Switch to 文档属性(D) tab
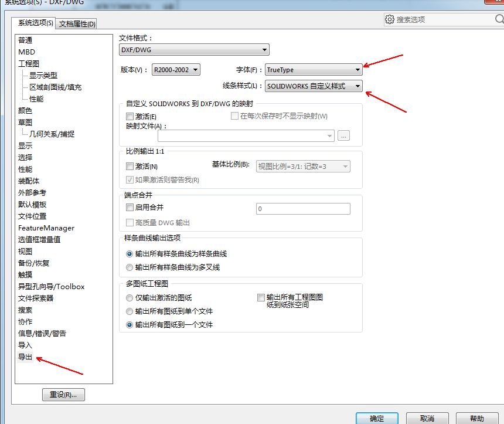 (x=77, y=24)
